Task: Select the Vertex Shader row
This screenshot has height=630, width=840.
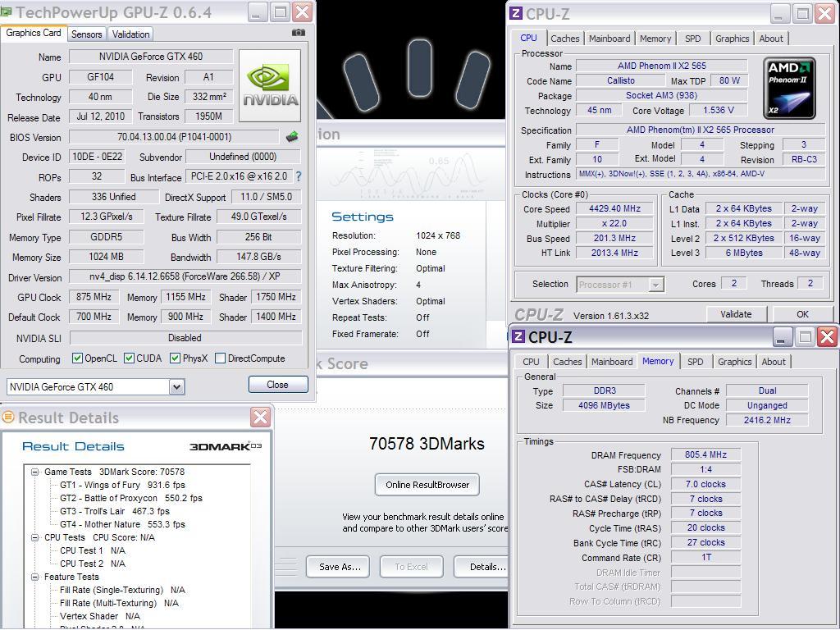Action: pyautogui.click(x=99, y=616)
